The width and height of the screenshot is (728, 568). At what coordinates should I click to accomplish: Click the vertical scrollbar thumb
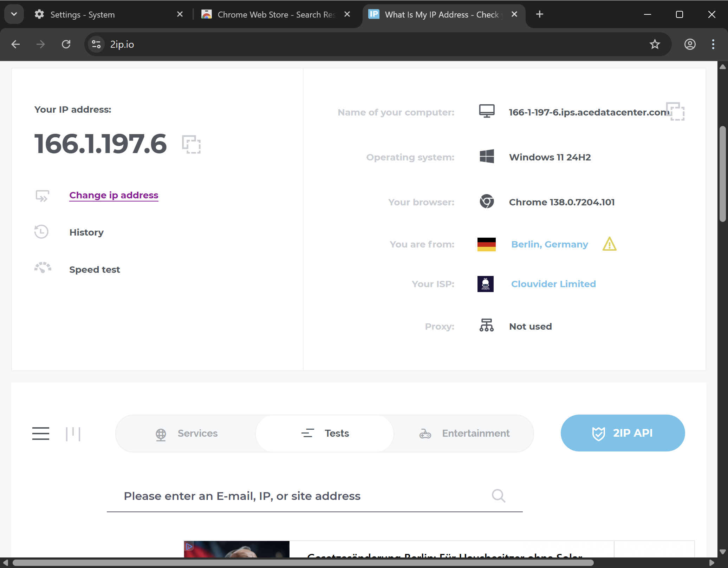(722, 174)
